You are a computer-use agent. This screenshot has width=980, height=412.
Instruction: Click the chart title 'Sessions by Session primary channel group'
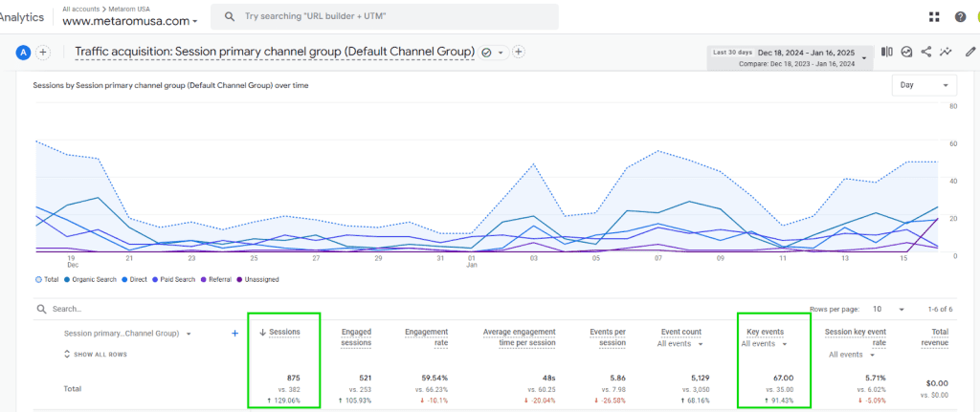[x=170, y=85]
